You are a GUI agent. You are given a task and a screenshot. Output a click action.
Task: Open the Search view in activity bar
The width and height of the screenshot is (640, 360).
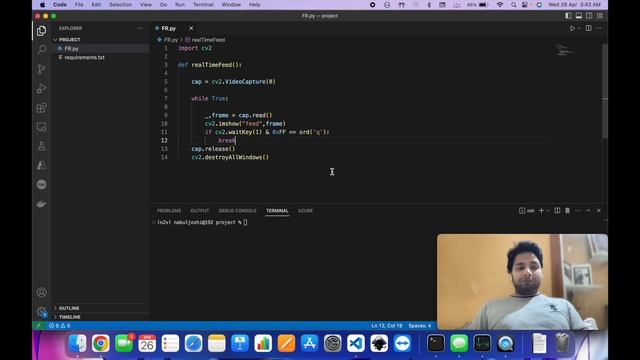[41, 50]
